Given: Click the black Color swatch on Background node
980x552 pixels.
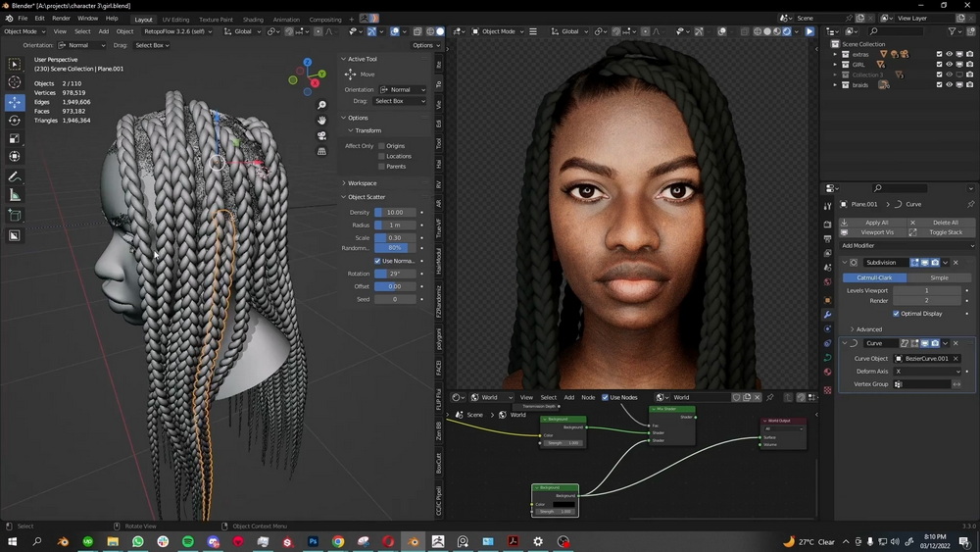Looking at the screenshot, I should (x=563, y=504).
